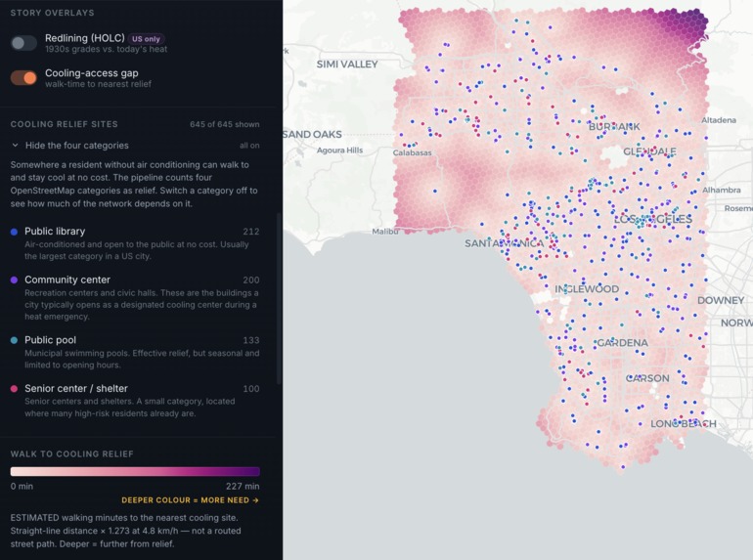Screen dimensions: 753x560
Task: Enable the Redlining (HOLC) overlay toggle
Action: (x=23, y=43)
